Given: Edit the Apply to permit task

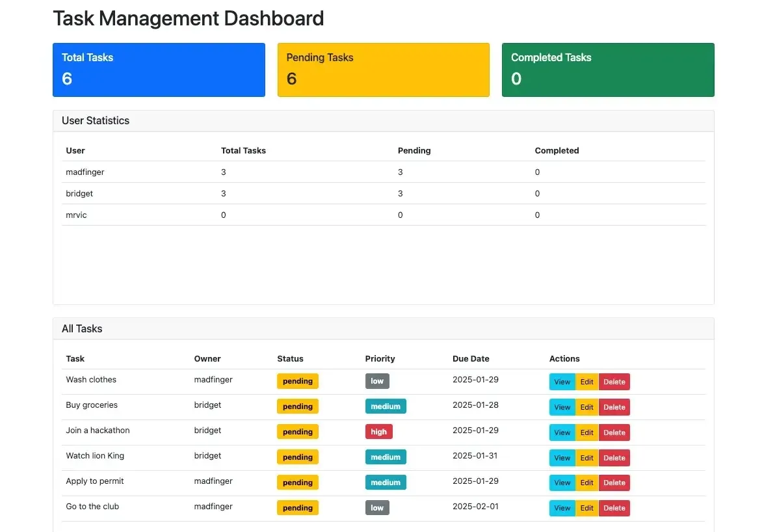Looking at the screenshot, I should click(586, 483).
